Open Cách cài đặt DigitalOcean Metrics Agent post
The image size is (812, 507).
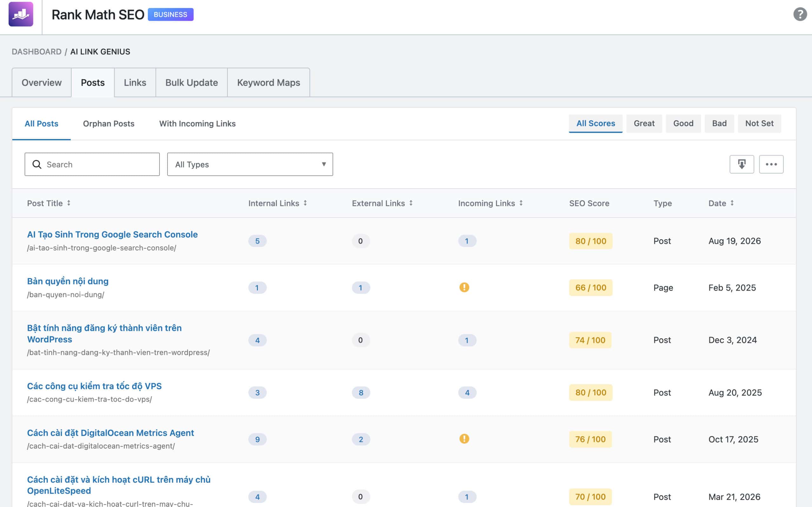click(x=111, y=433)
